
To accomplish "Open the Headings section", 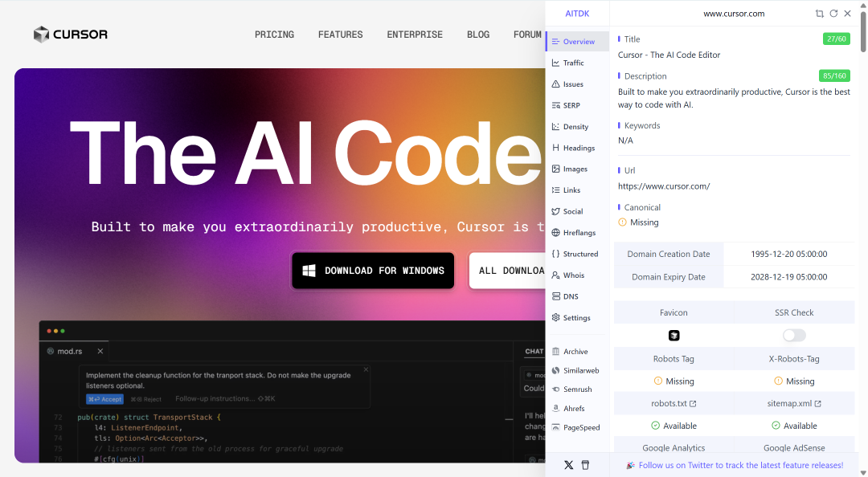I will tap(577, 148).
